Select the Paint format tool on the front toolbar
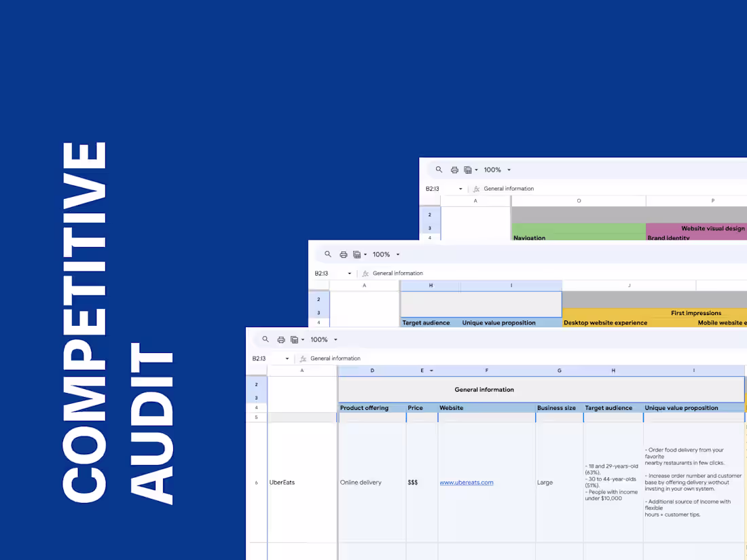Viewport: 747px width, 560px height. 295,339
